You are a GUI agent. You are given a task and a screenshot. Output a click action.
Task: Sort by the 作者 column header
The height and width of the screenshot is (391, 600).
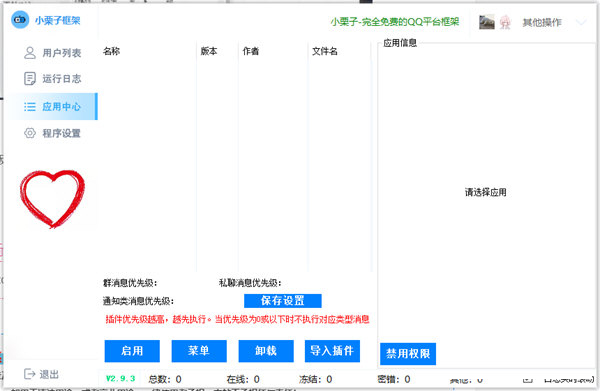(251, 51)
